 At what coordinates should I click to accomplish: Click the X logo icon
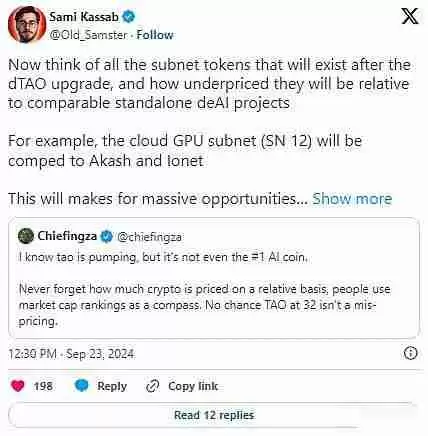tap(410, 16)
